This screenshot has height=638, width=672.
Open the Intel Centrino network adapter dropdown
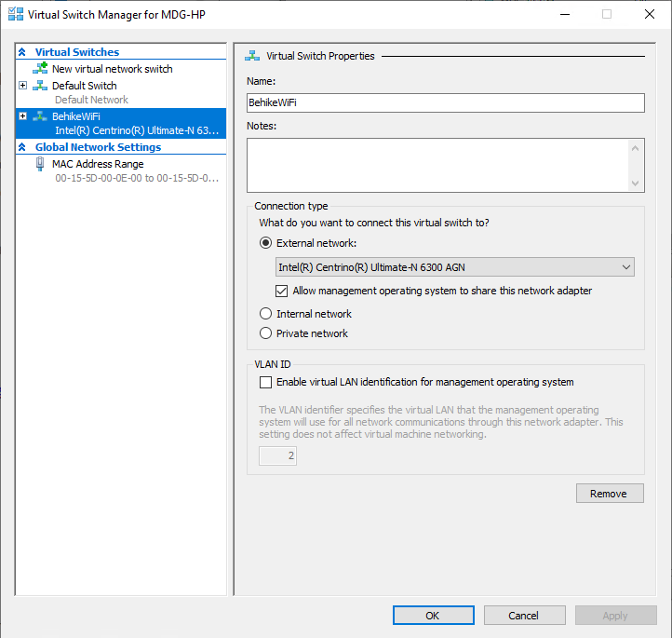(x=455, y=267)
